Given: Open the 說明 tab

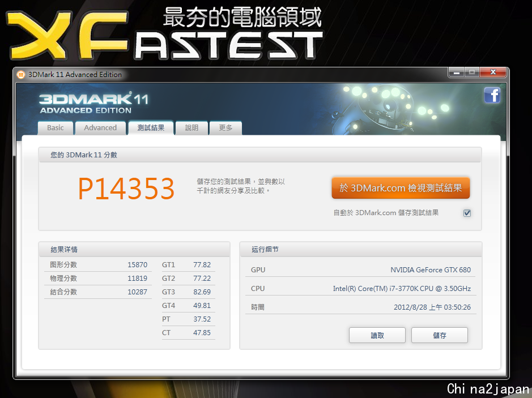Looking at the screenshot, I should pyautogui.click(x=191, y=128).
